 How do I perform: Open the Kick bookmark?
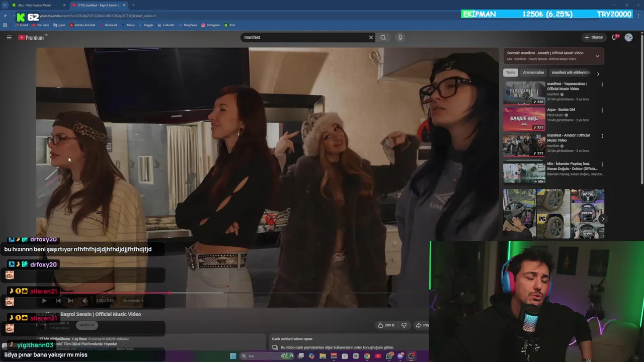230,25
